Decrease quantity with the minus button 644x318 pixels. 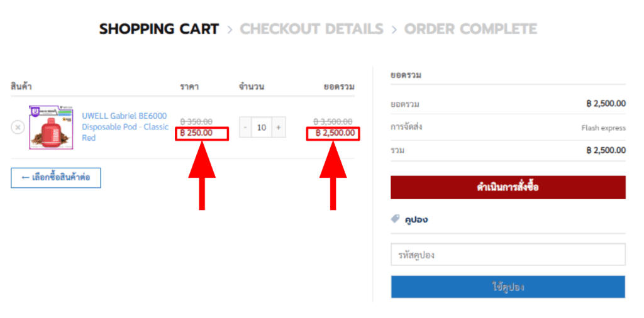point(245,128)
